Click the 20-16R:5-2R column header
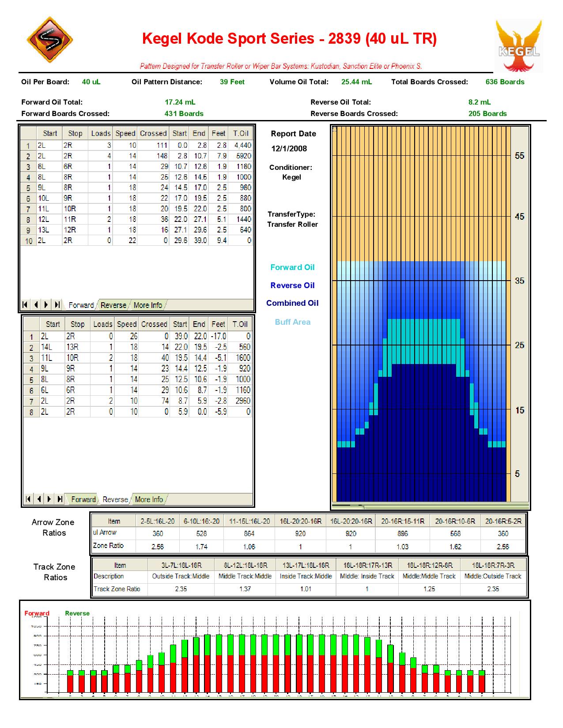 point(503,521)
